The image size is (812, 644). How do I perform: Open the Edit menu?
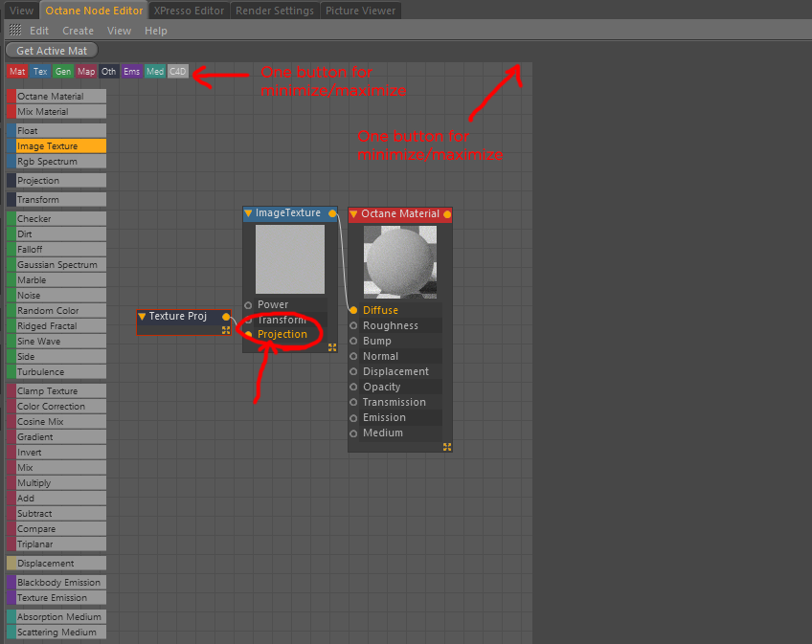pos(39,31)
